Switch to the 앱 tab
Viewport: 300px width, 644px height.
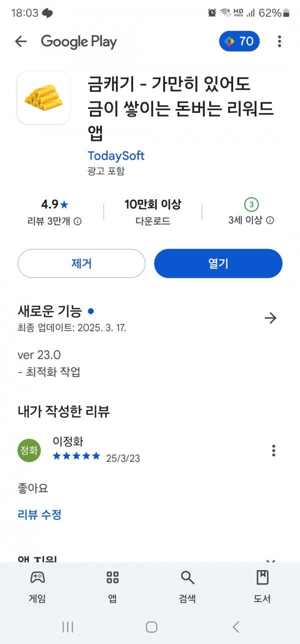112,586
